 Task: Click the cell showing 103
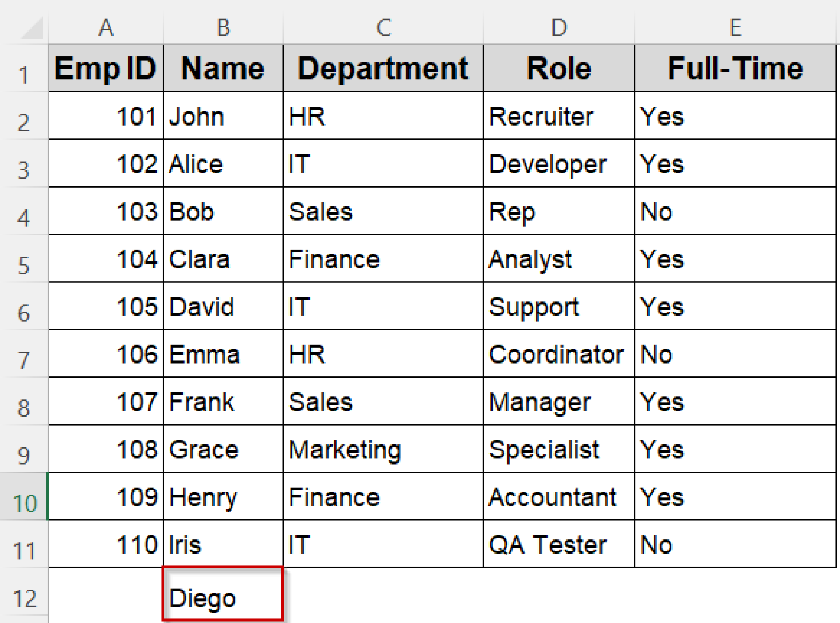(x=106, y=211)
